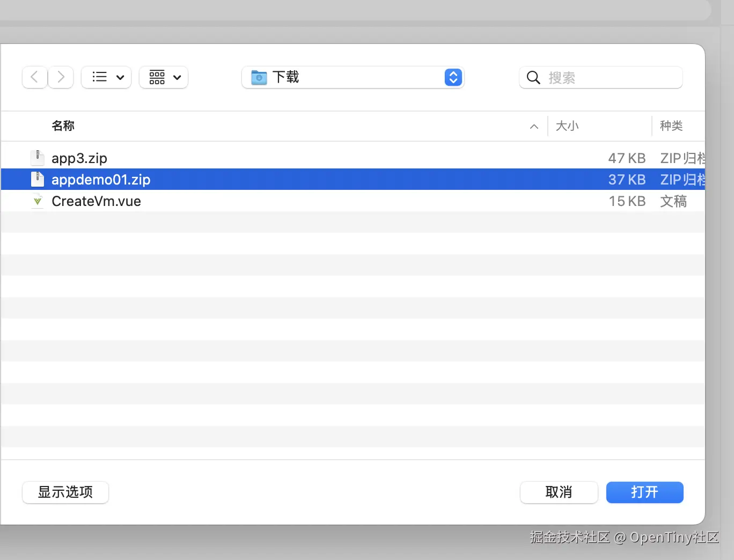Screen dimensions: 734x560
Task: Click the appdemo01.zip archive icon
Action: coord(38,179)
